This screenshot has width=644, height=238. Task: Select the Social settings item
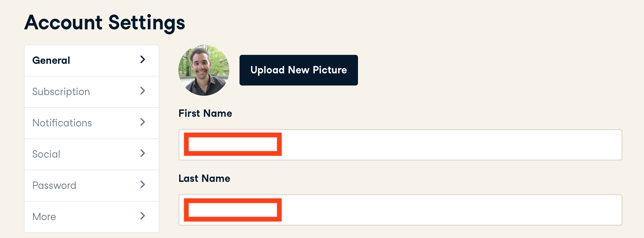click(46, 154)
